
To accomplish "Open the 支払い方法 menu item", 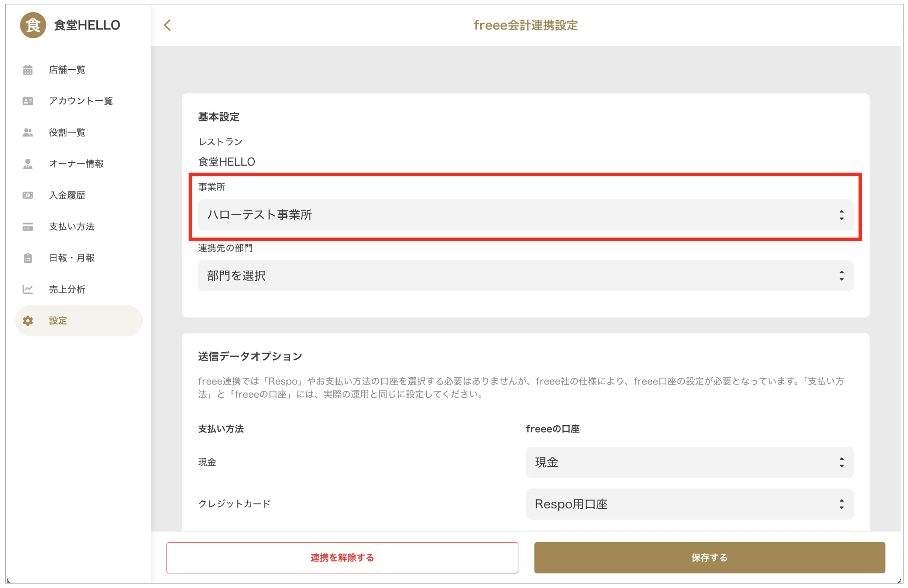I will click(x=79, y=227).
